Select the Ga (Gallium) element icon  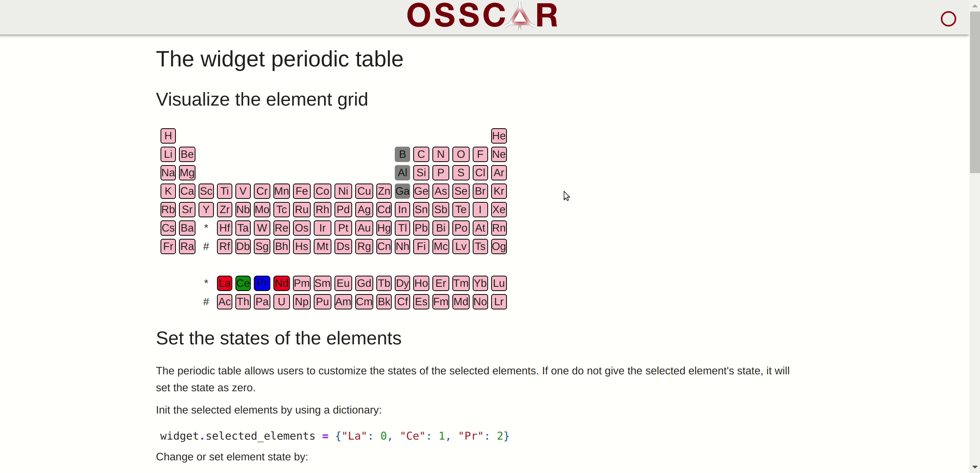(402, 190)
